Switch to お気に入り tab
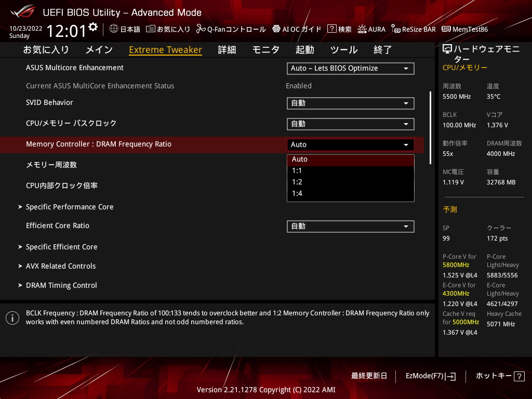The height and width of the screenshot is (399, 532). [46, 50]
